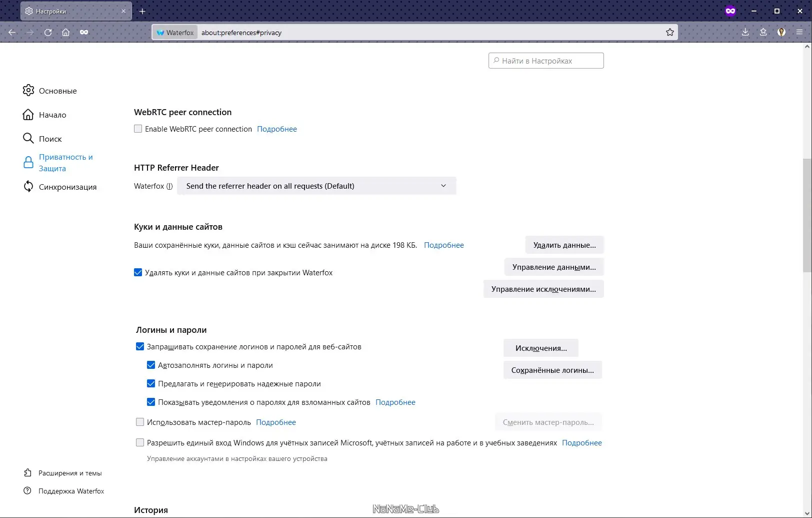Screen dimensions: 812x518
Task: Select the Настройки browser tab
Action: click(76, 11)
